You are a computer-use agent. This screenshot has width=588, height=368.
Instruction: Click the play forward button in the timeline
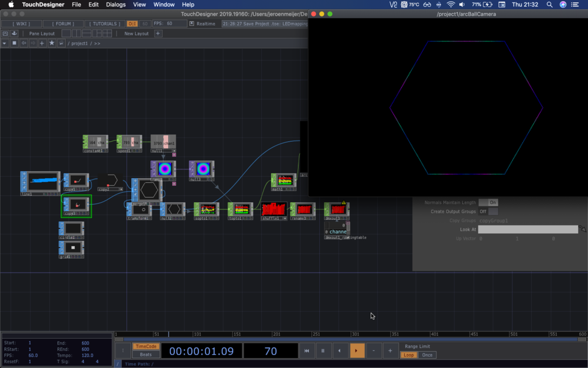pos(357,351)
